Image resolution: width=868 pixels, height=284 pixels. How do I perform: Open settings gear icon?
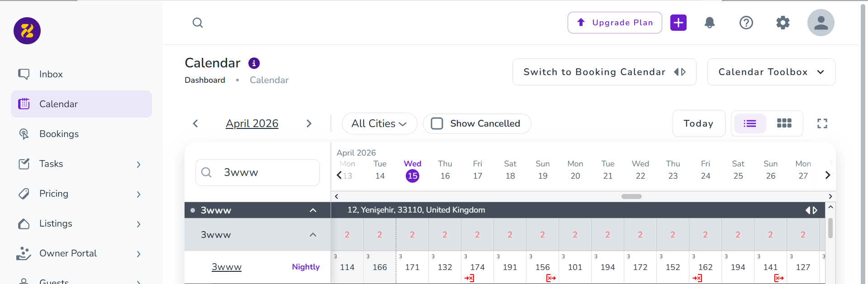point(783,23)
